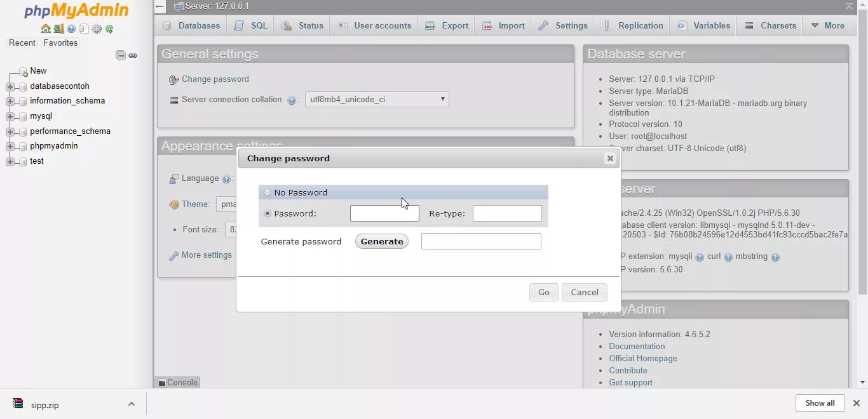Image resolution: width=868 pixels, height=419 pixels.
Task: Click the SQL tab icon
Action: [239, 26]
